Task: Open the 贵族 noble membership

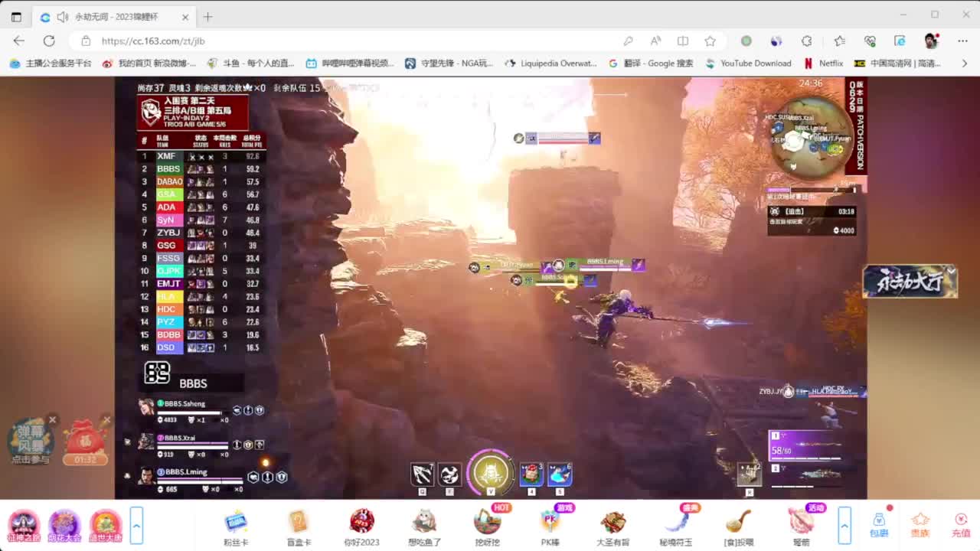Action: click(920, 525)
